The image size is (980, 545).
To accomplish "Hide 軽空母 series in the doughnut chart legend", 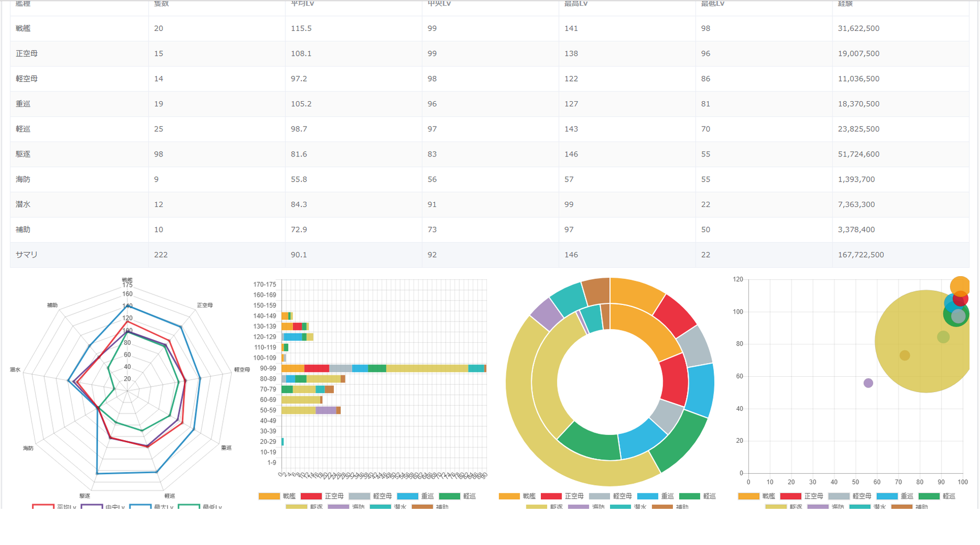I will pos(610,496).
